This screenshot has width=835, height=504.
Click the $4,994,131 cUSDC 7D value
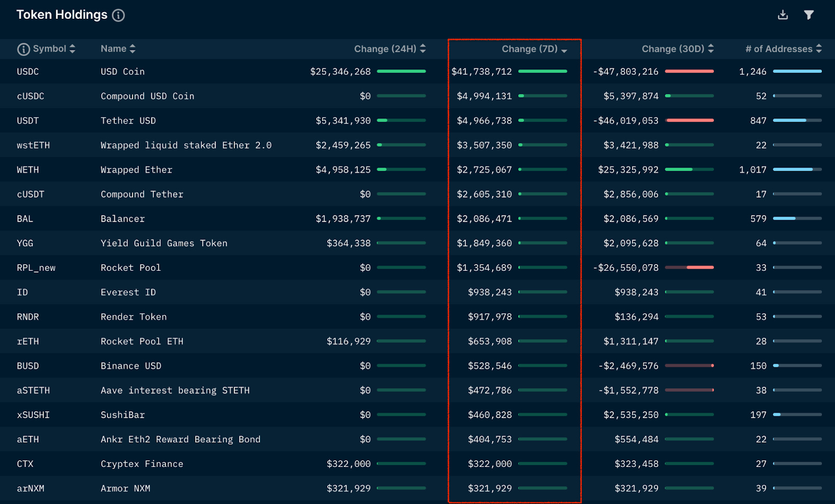pyautogui.click(x=484, y=96)
